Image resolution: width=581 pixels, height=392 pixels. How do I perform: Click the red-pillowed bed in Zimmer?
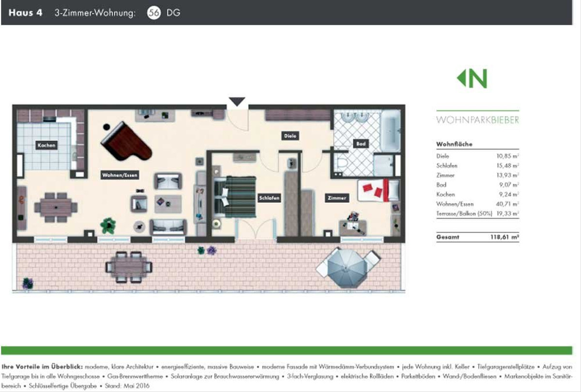coord(379,190)
